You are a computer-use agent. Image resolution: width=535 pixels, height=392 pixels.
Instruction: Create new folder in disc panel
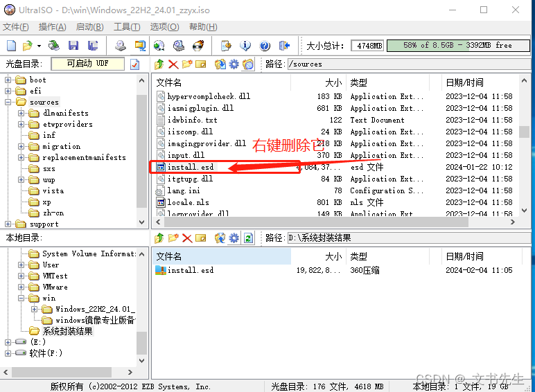[187, 64]
